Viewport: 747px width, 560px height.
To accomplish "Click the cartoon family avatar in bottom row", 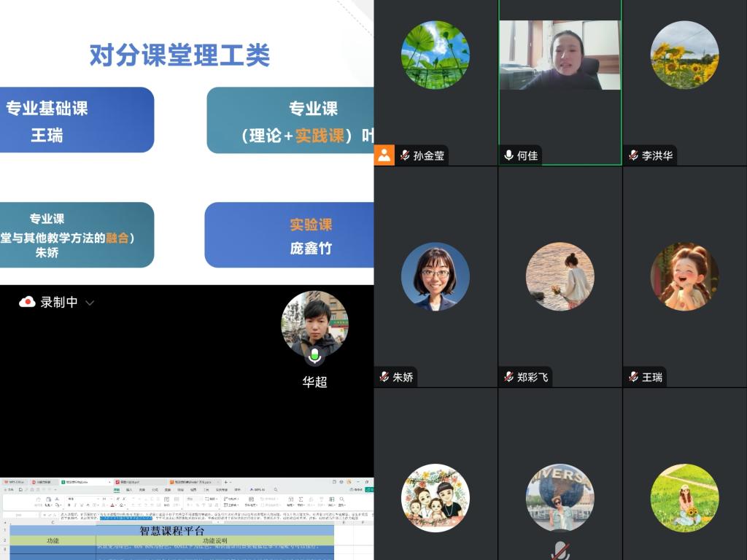I will point(436,498).
